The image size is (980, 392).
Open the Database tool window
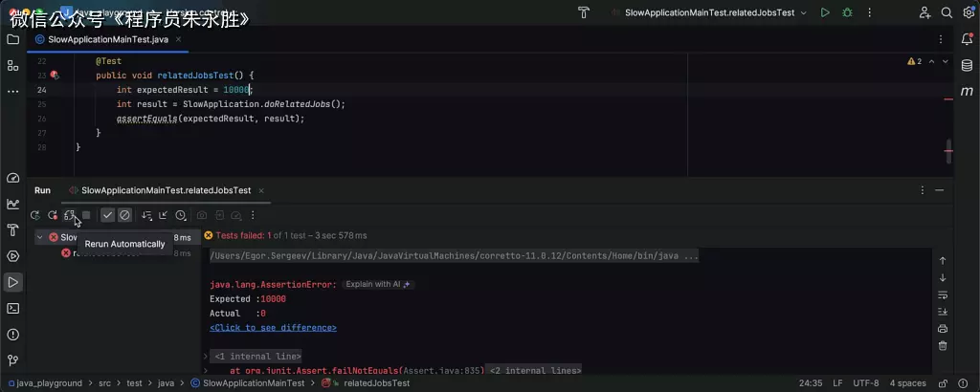point(968,65)
